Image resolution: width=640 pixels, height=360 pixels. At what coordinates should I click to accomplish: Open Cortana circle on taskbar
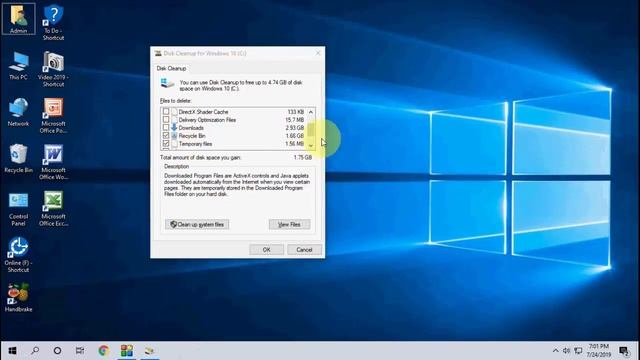pyautogui.click(x=58, y=351)
